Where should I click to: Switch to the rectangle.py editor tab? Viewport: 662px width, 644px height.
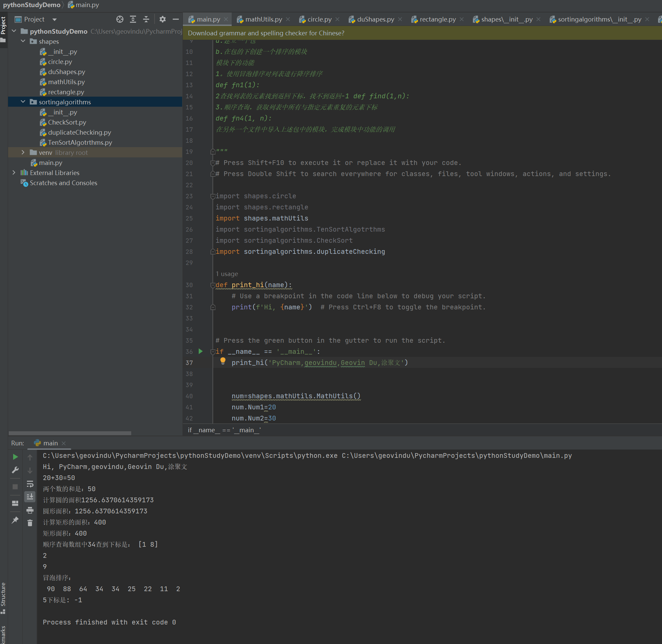pyautogui.click(x=437, y=19)
